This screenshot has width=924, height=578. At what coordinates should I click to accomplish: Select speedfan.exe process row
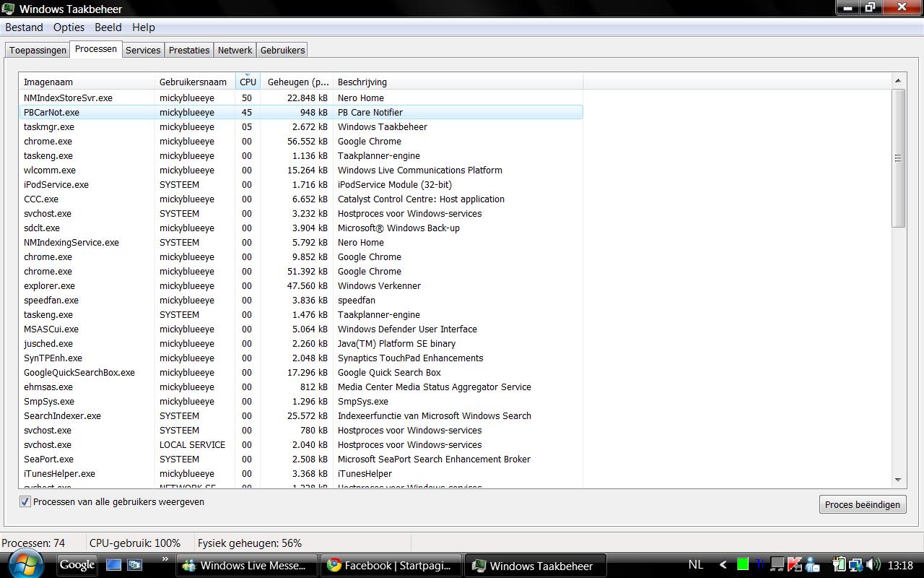301,300
